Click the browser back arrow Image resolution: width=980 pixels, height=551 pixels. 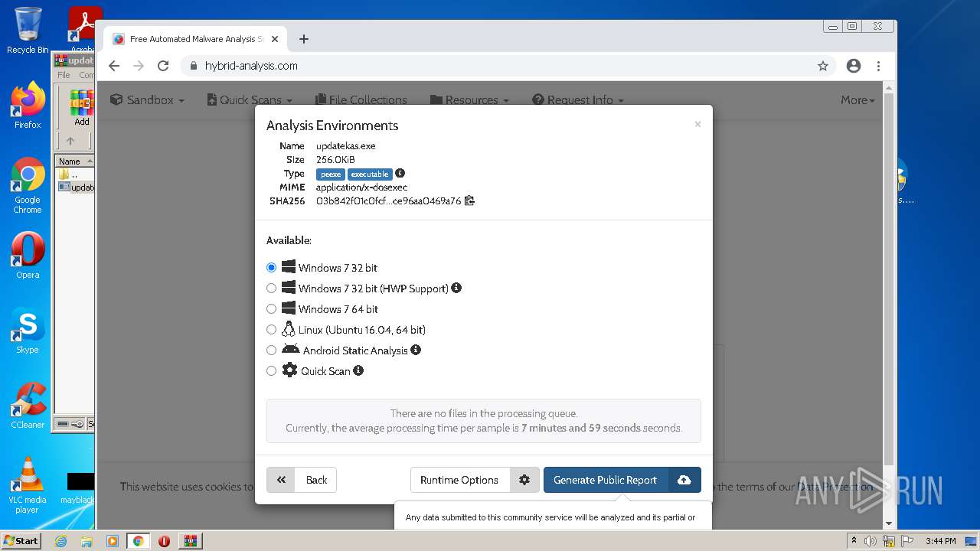tap(114, 66)
